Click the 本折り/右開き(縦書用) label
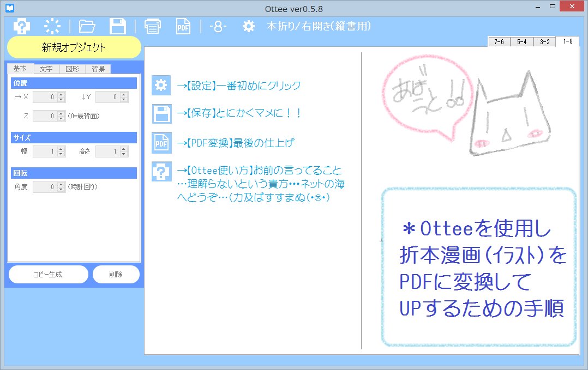588x370 pixels. pyautogui.click(x=319, y=26)
